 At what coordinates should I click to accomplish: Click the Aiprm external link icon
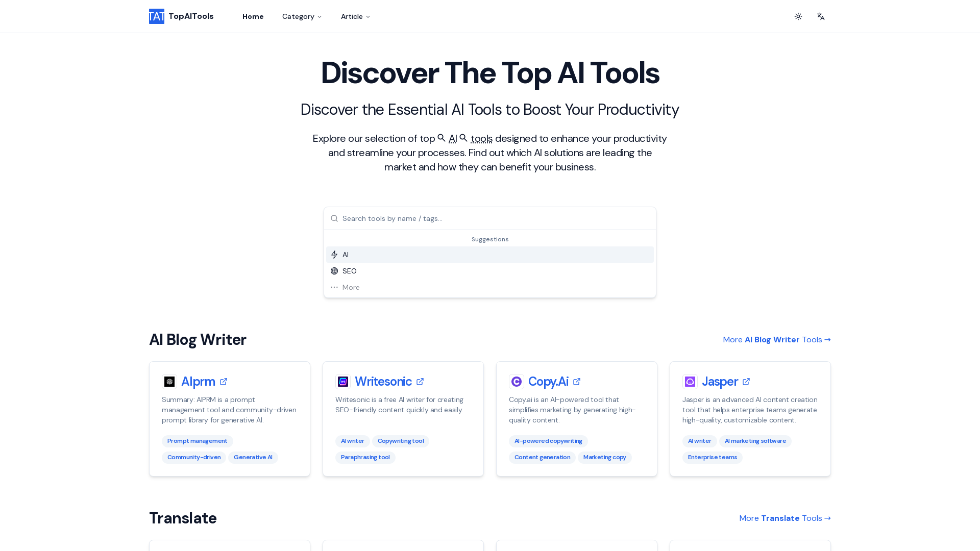point(224,381)
